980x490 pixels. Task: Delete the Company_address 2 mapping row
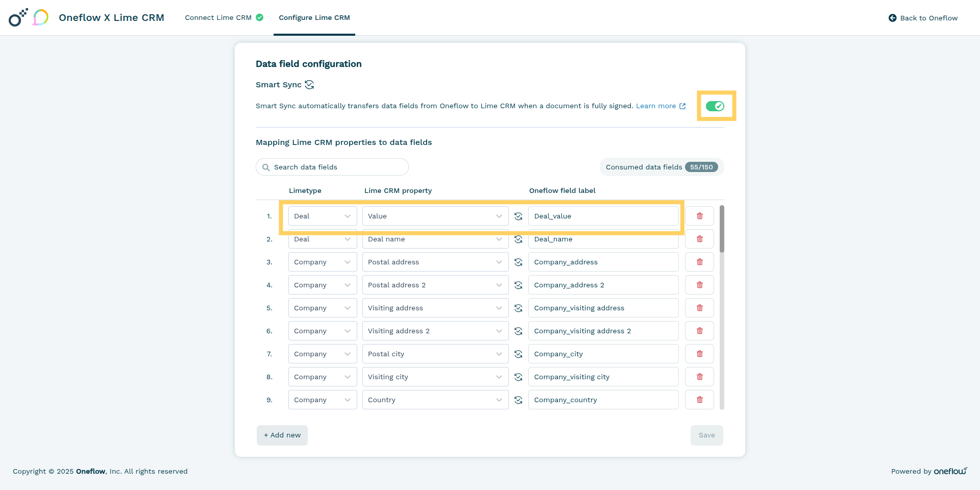tap(699, 285)
